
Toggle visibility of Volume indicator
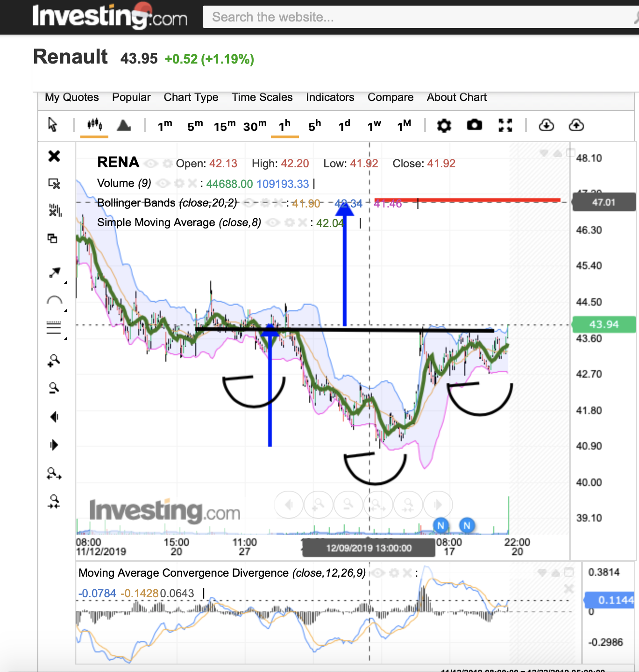coord(163,183)
